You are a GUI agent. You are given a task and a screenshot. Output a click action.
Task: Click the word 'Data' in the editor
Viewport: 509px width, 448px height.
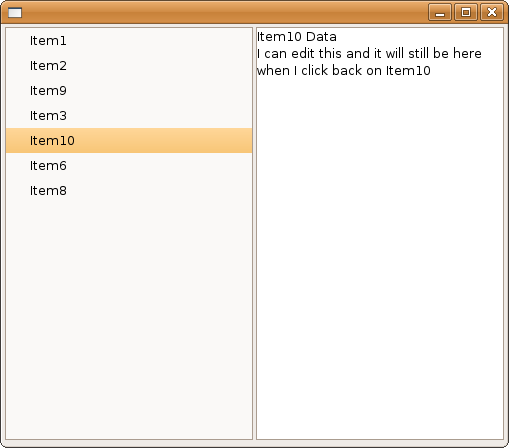321,37
